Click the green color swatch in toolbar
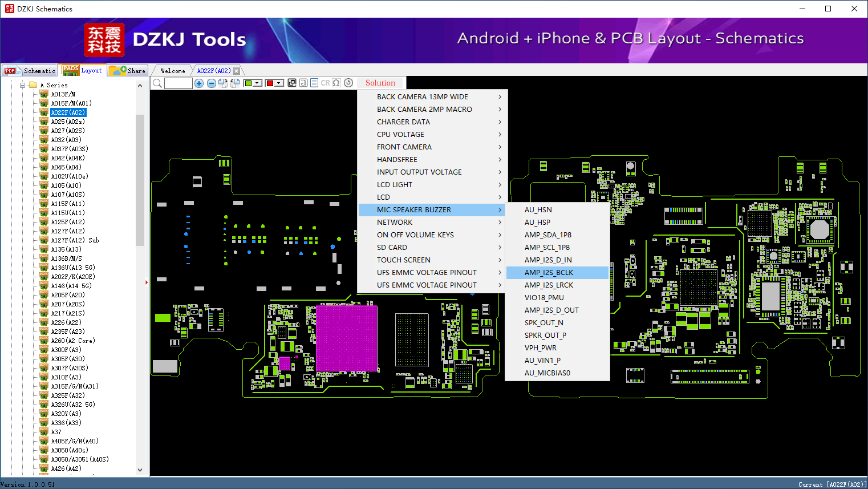Image resolution: width=868 pixels, height=489 pixels. (248, 83)
